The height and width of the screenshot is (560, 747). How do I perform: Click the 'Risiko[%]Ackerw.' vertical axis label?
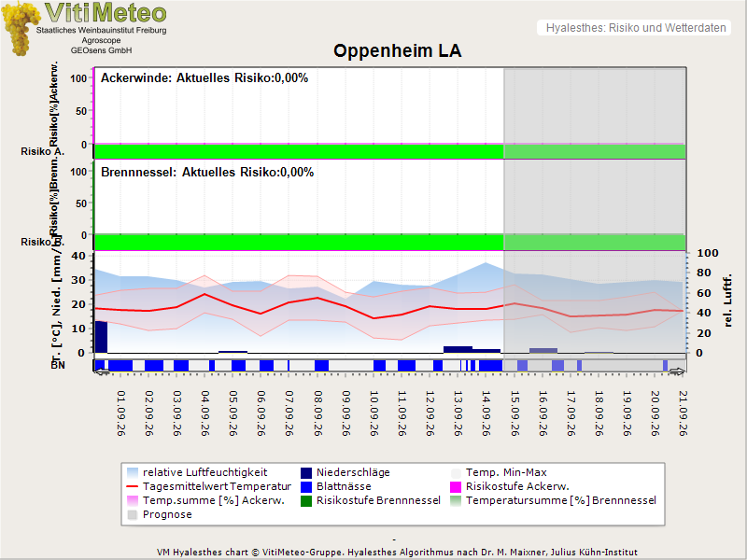click(x=54, y=104)
